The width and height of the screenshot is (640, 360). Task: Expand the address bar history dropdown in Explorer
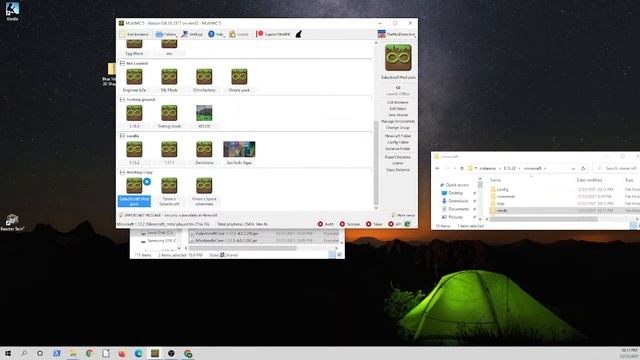pyautogui.click(x=573, y=168)
